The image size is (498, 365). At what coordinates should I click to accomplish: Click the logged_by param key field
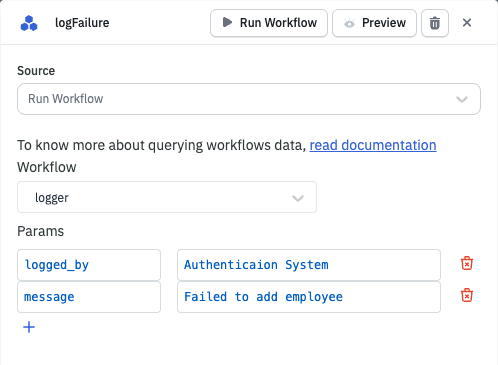pos(89,265)
